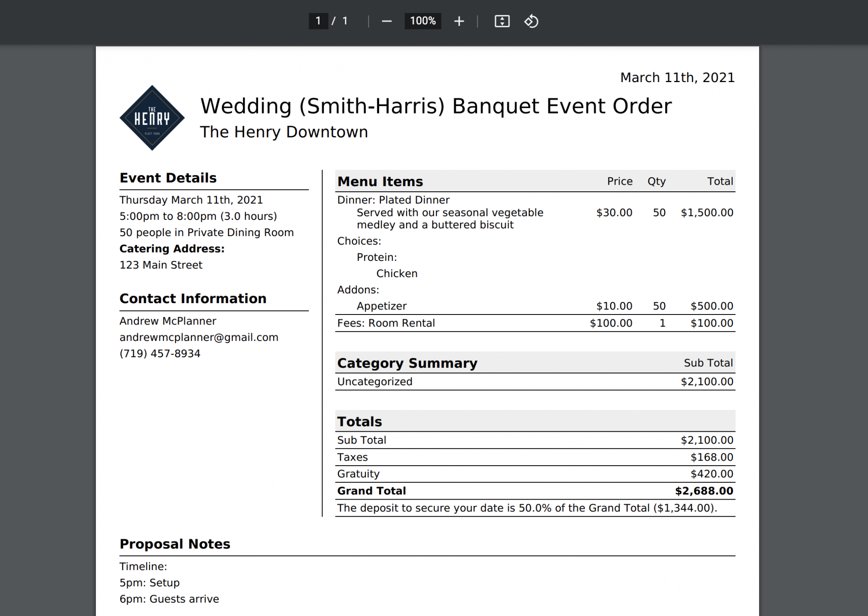Click the Grand Total amount $2,688.00
Image resolution: width=868 pixels, height=616 pixels.
tap(704, 491)
